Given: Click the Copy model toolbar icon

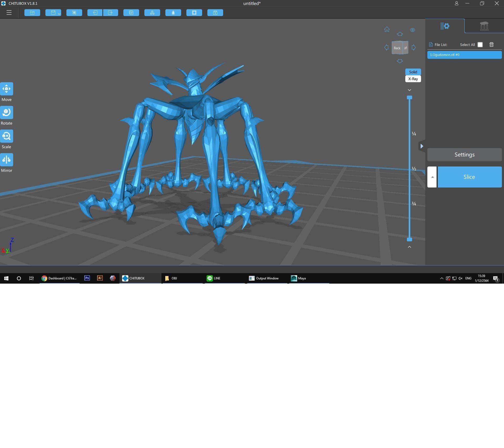Looking at the screenshot, I should coord(131,13).
